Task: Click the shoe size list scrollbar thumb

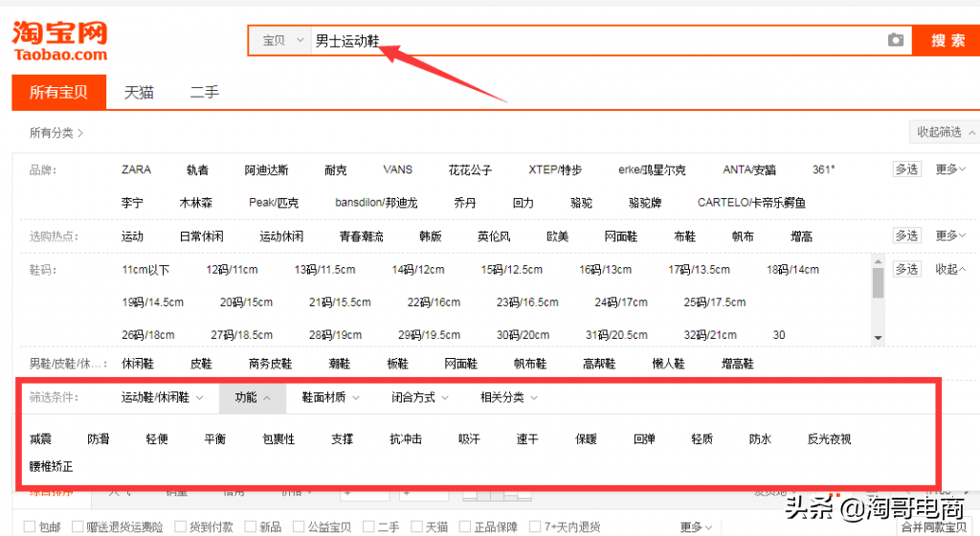Action: tap(879, 283)
